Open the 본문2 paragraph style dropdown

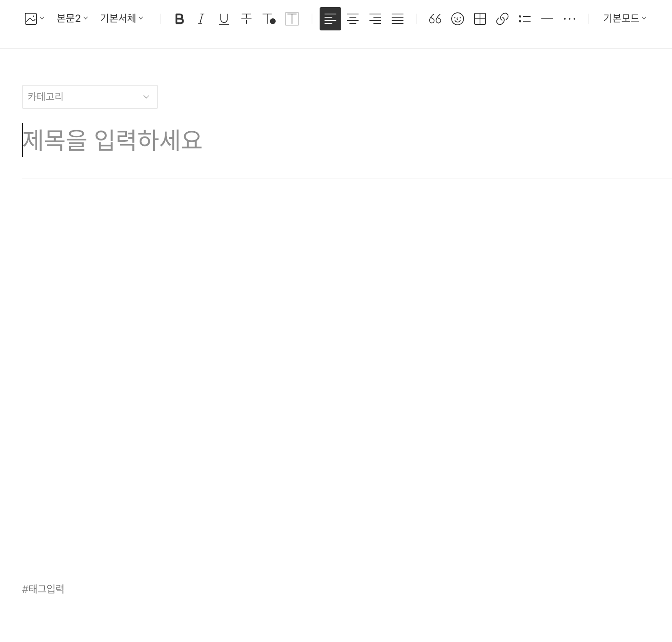tap(72, 18)
